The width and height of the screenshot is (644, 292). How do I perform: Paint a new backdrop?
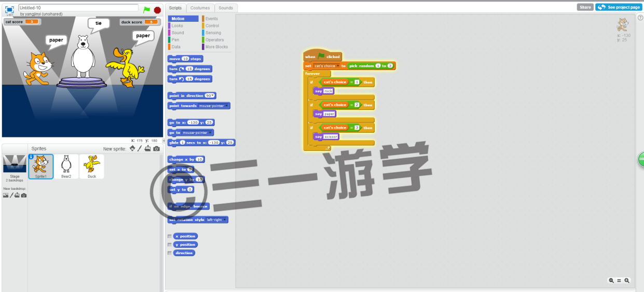tap(11, 195)
